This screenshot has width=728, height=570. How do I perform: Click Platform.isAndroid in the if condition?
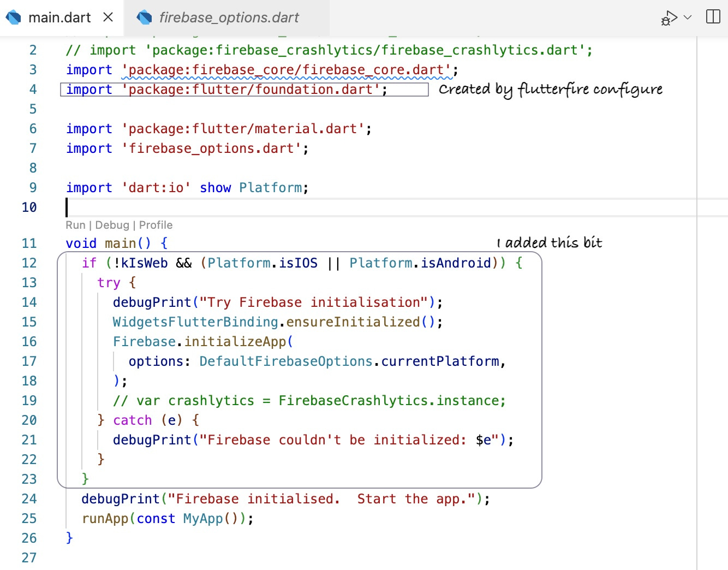coord(420,263)
